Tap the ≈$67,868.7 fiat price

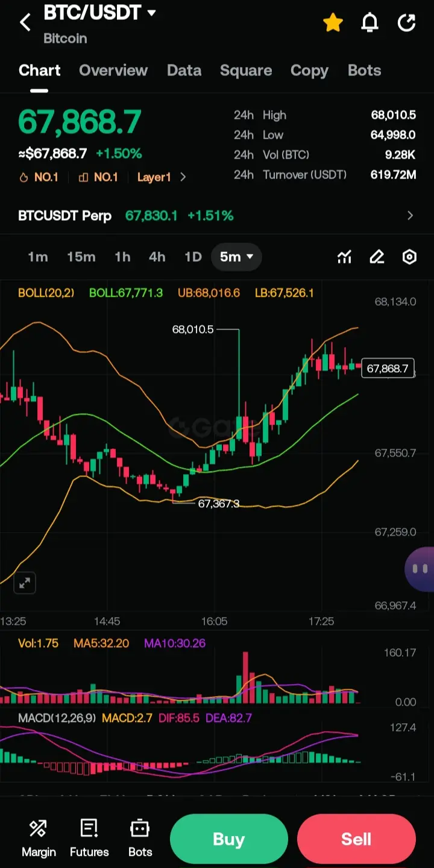coord(53,154)
